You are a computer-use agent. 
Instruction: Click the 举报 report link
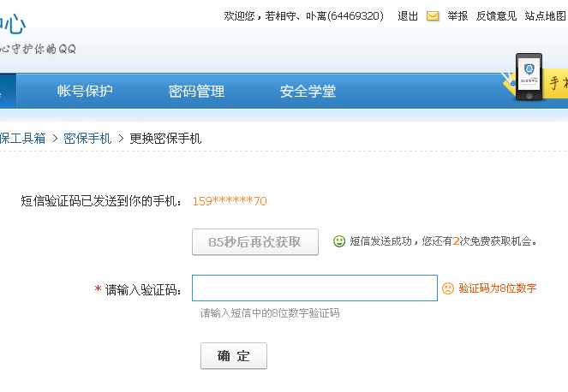pyautogui.click(x=457, y=16)
